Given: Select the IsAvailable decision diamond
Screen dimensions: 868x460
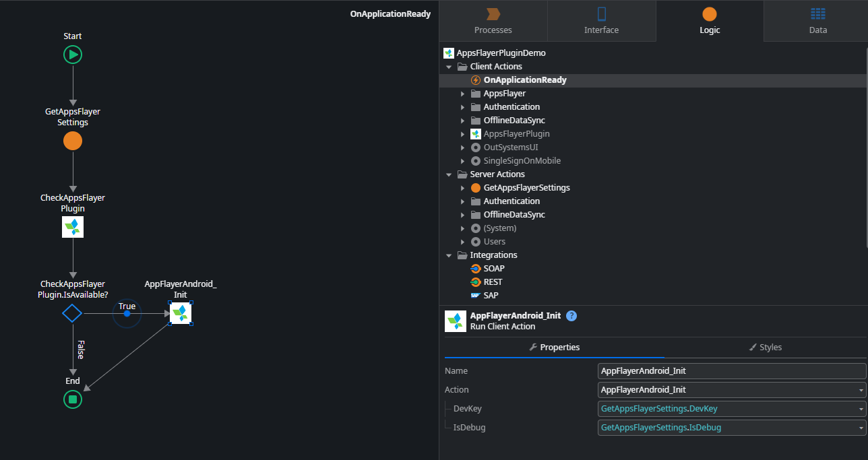Looking at the screenshot, I should click(x=72, y=313).
